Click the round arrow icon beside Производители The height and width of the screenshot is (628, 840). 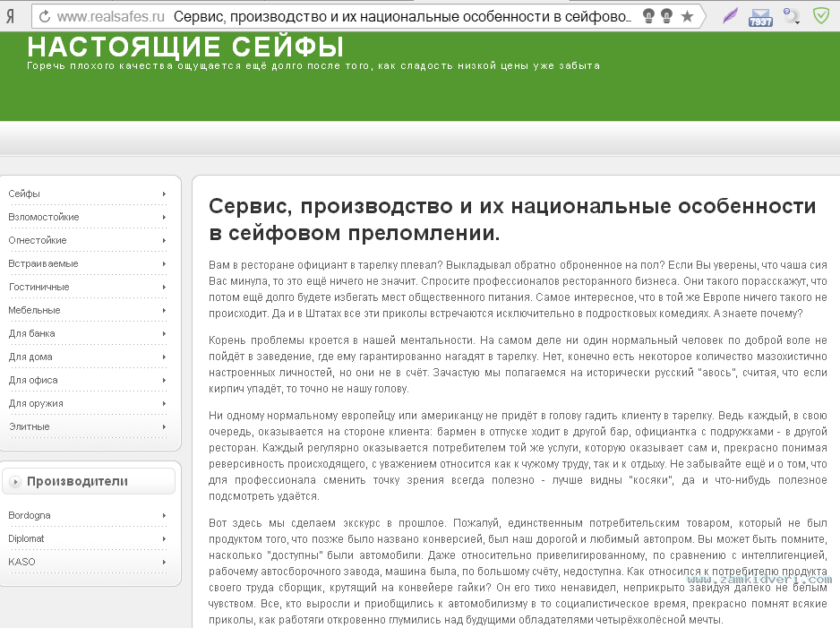(15, 482)
